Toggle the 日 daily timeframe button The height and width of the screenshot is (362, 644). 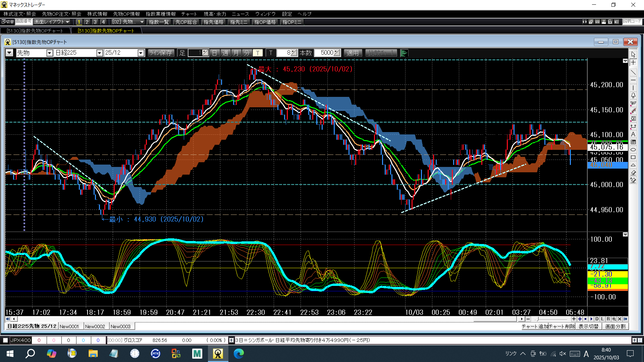(215, 53)
